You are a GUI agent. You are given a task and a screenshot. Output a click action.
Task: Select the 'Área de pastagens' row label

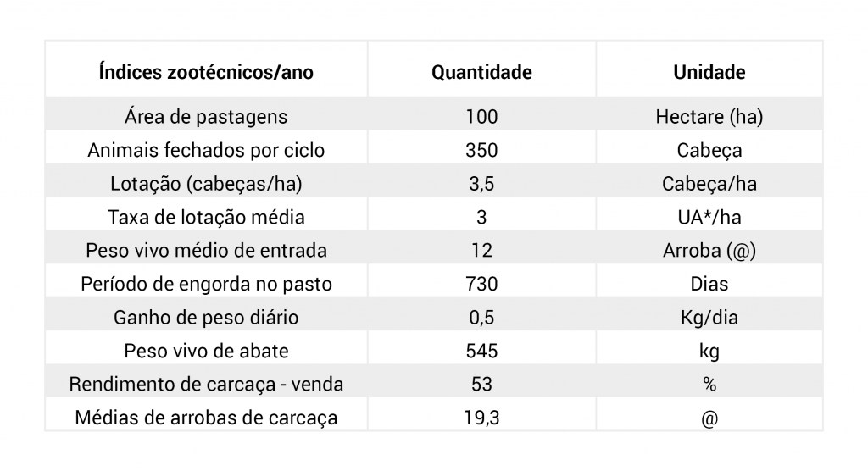[x=206, y=117]
